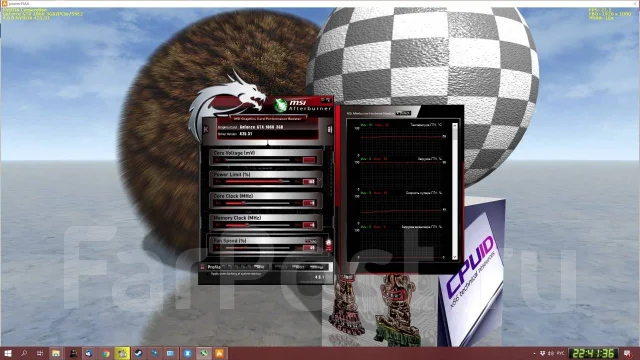Screen dimensions: 640x360
Task: Open Steam from taskbar
Action: click(x=138, y=353)
